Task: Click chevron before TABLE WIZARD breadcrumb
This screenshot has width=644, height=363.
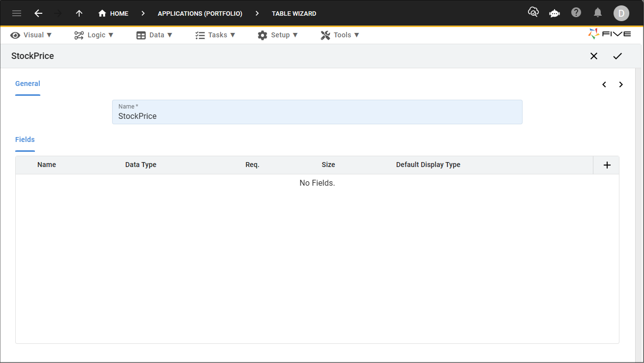Action: click(x=257, y=14)
